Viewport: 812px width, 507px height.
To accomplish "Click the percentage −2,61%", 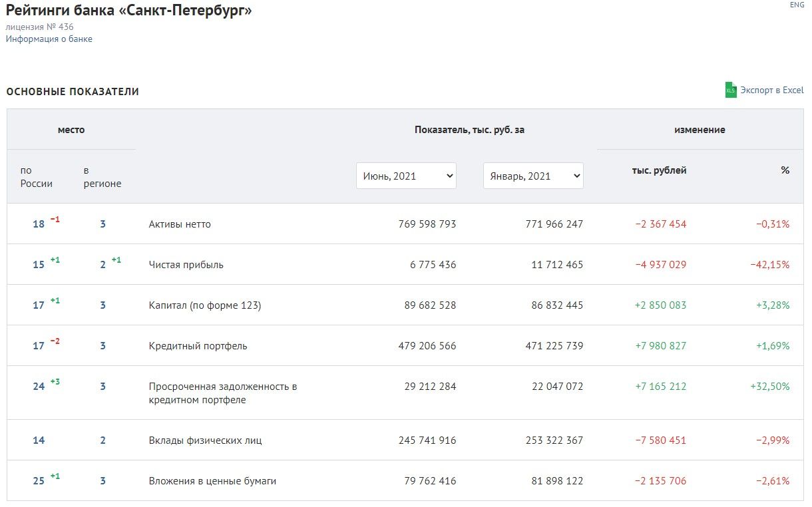I will click(x=773, y=481).
